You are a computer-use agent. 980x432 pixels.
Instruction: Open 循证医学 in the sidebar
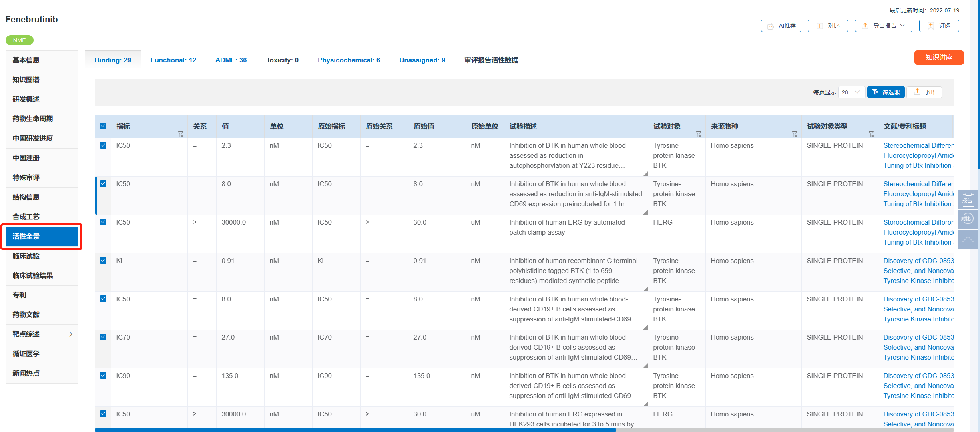pos(42,354)
